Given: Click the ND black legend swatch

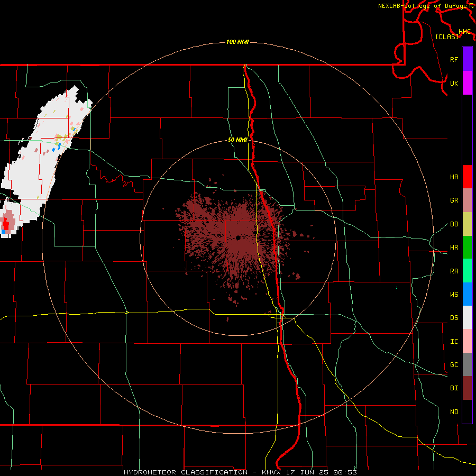Looking at the screenshot, I should click(467, 411).
